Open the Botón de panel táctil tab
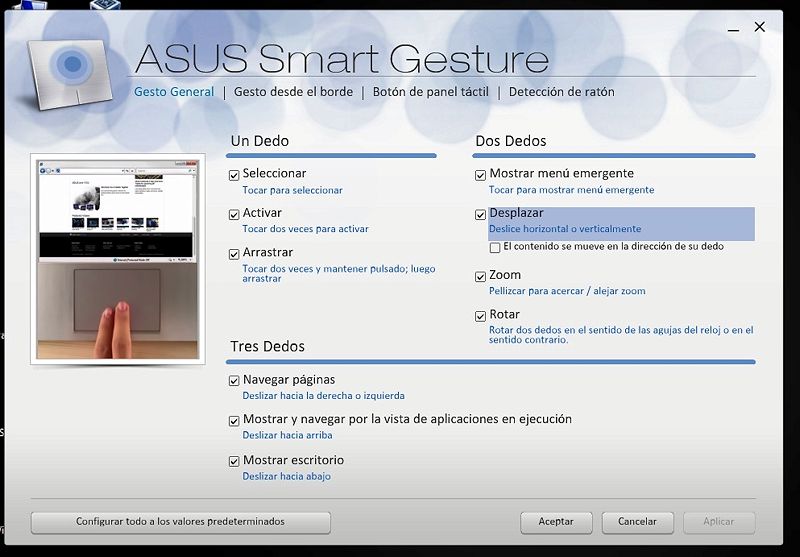 pyautogui.click(x=431, y=92)
